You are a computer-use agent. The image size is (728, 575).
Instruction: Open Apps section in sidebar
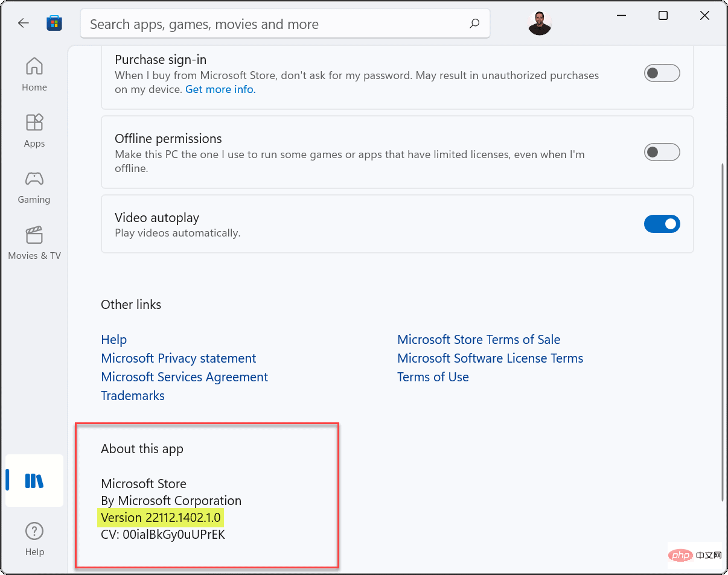click(x=34, y=130)
